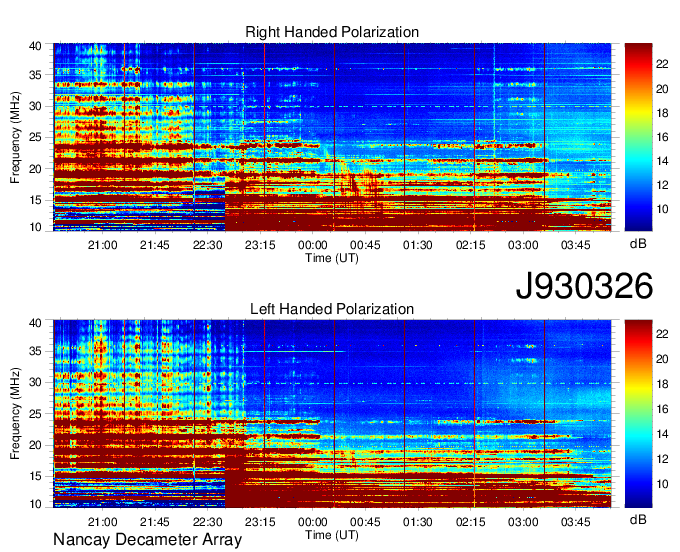Click the 00:45 time tick of Right Handed plot
Screen dimensions: 680x552
365,245
